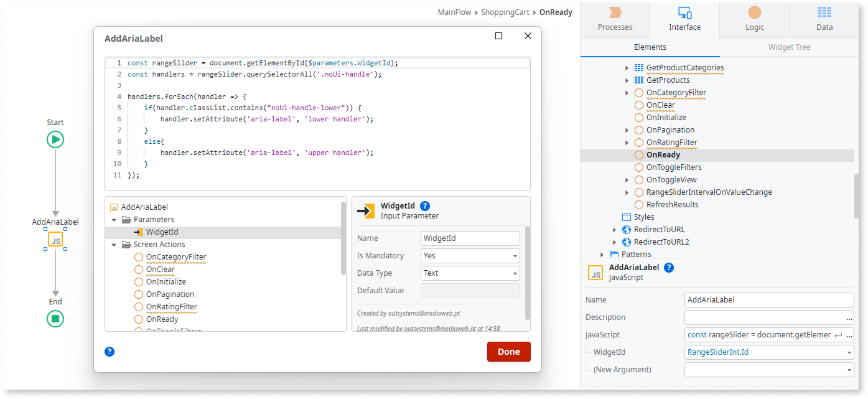Image resolution: width=868 pixels, height=399 pixels.
Task: Open the WidgetId argument dropdown
Action: [x=769, y=352]
